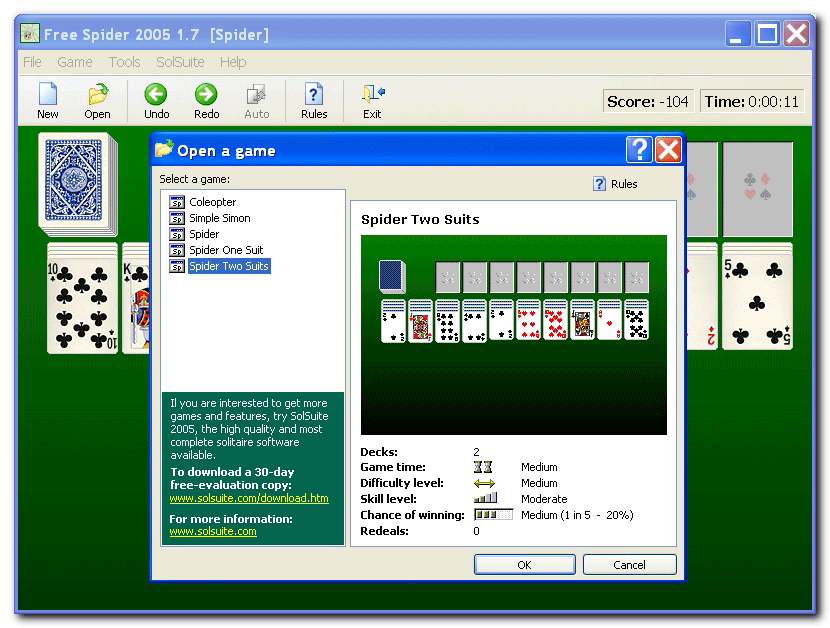Viewport: 830px width, 628px height.
Task: Open the File menu
Action: click(x=32, y=62)
